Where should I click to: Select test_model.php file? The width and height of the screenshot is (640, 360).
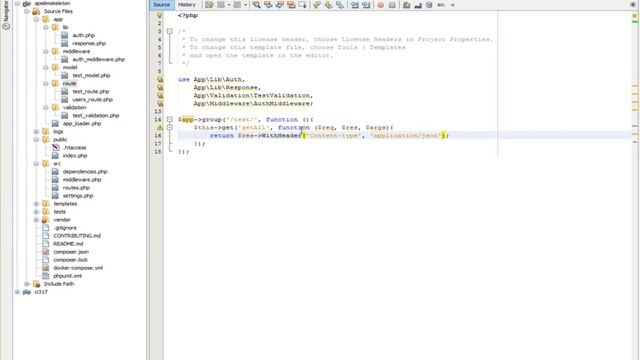[x=91, y=75]
